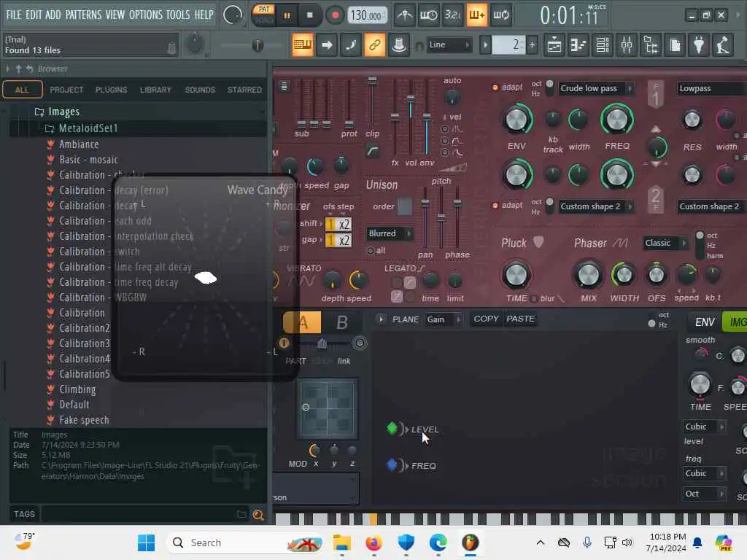Click the browser search magnifier icon
This screenshot has height=560, width=747.
click(x=258, y=515)
